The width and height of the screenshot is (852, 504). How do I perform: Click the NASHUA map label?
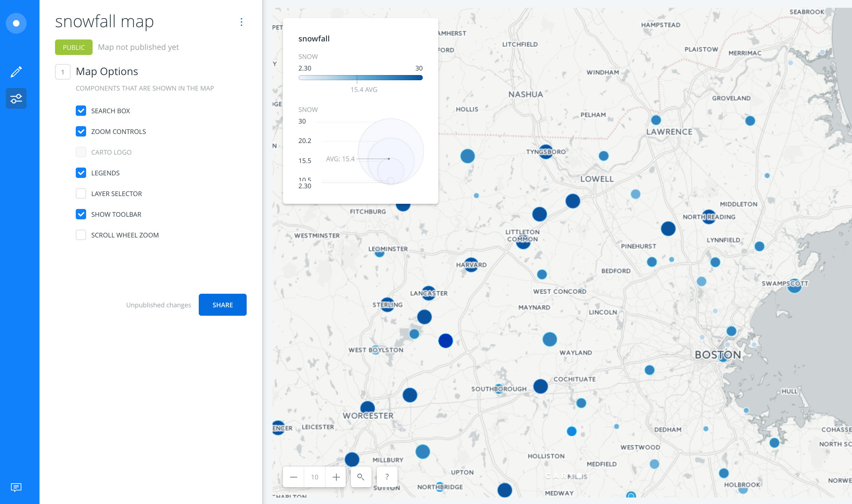click(526, 94)
